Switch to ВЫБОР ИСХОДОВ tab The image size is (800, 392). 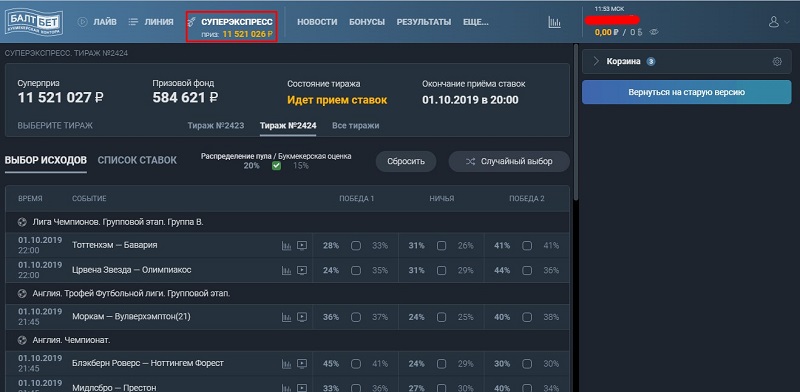[46, 160]
